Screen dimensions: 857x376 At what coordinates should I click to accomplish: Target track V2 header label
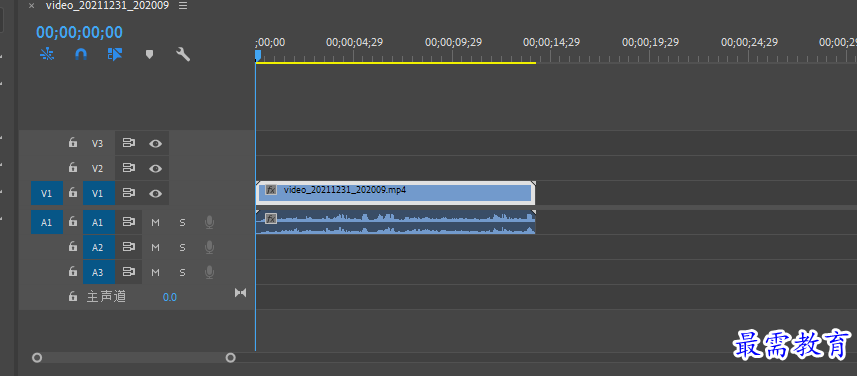[x=97, y=168]
